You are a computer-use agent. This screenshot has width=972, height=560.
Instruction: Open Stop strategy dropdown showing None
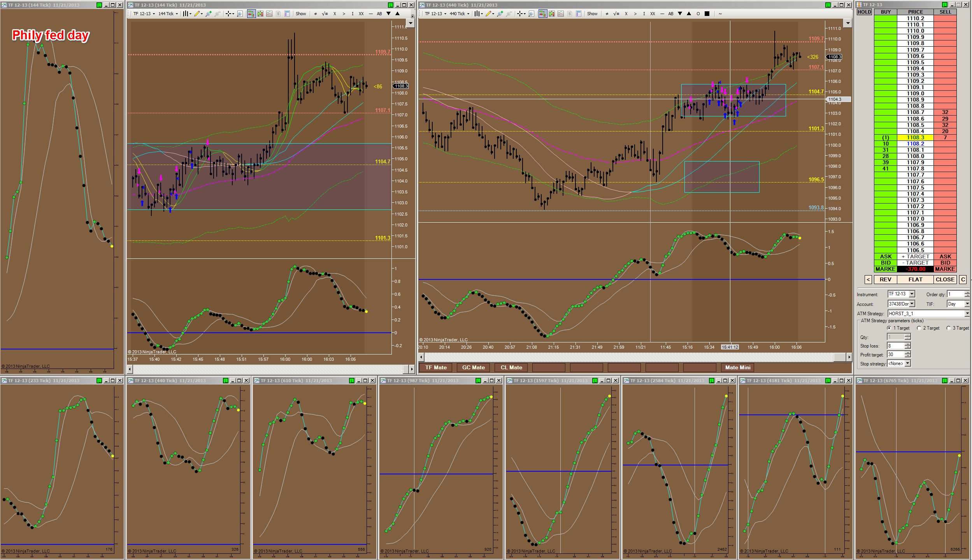(907, 363)
